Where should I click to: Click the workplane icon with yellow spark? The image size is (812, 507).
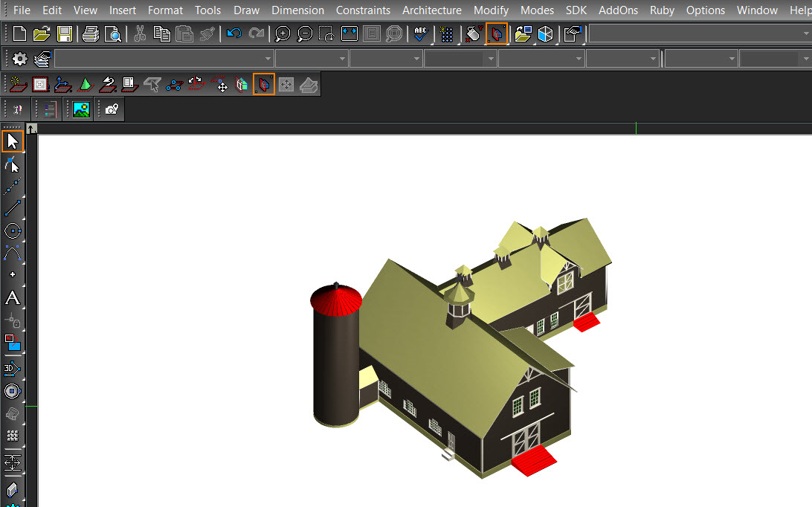[x=18, y=84]
